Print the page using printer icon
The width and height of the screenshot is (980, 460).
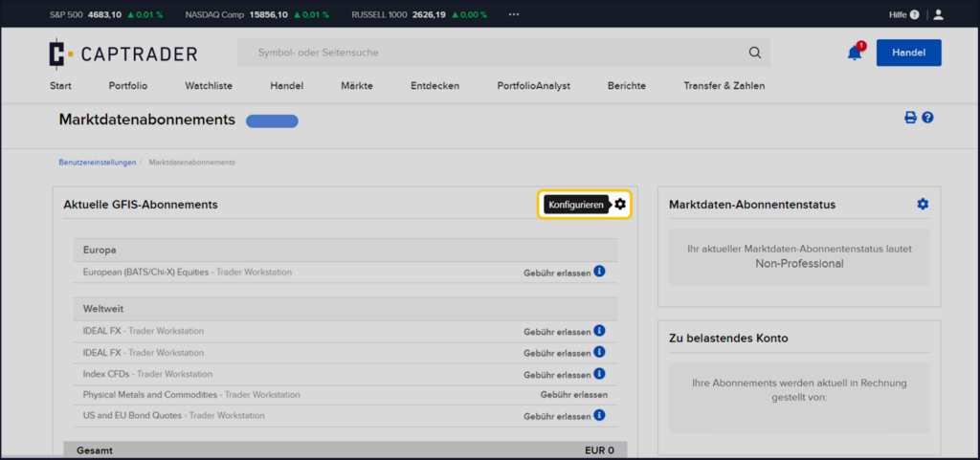click(911, 118)
